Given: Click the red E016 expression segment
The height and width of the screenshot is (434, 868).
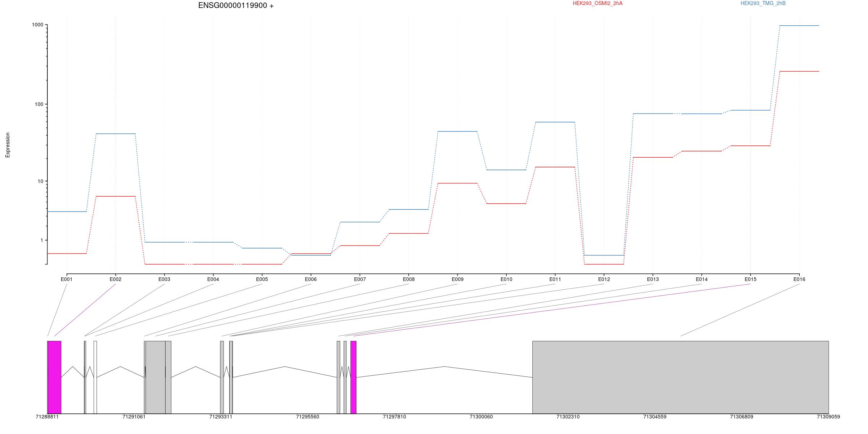Looking at the screenshot, I should click(799, 71).
